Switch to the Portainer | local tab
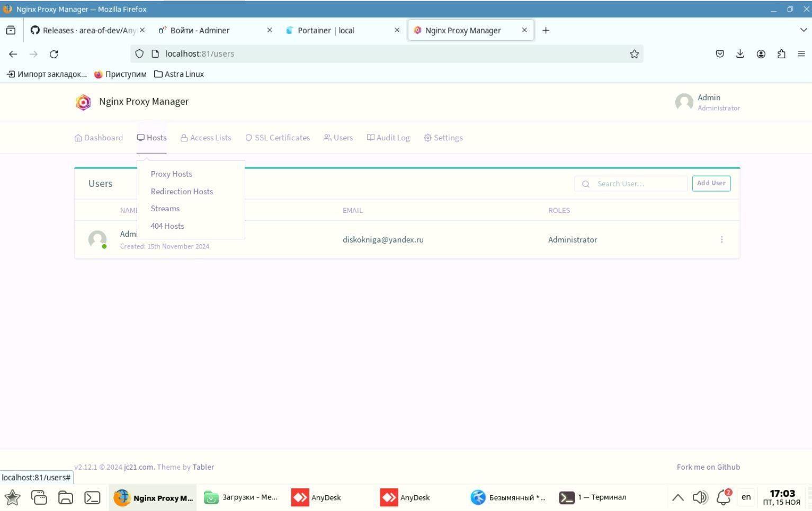This screenshot has width=812, height=511. 325,30
